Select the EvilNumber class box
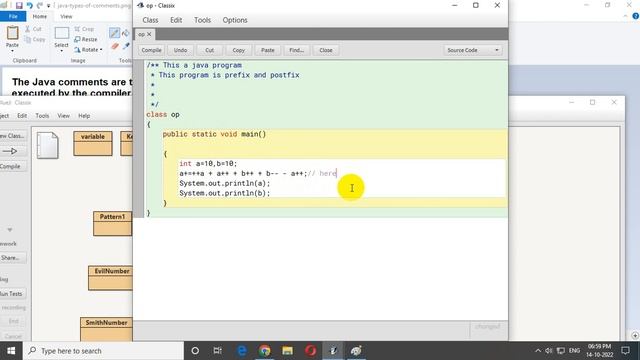The width and height of the screenshot is (640, 360). pos(111,278)
